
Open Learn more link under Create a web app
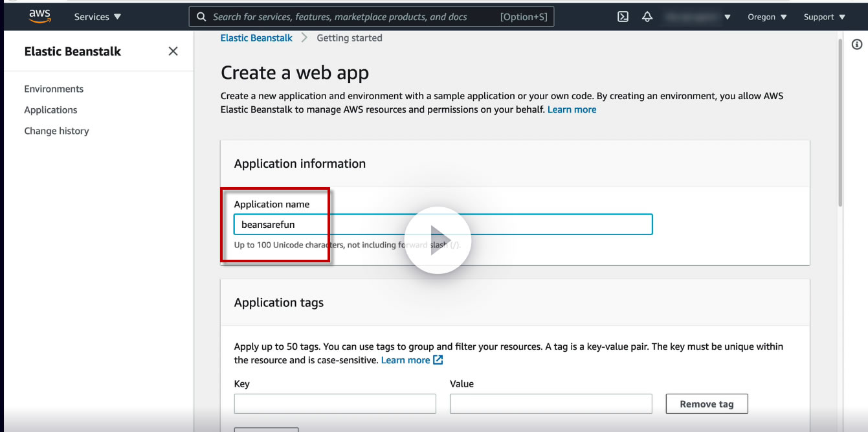(x=572, y=109)
